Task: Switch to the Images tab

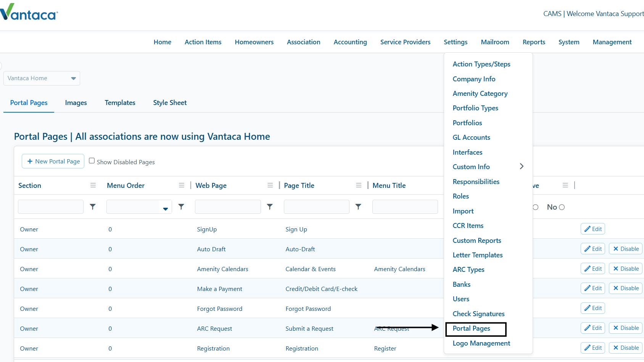Action: tap(76, 103)
